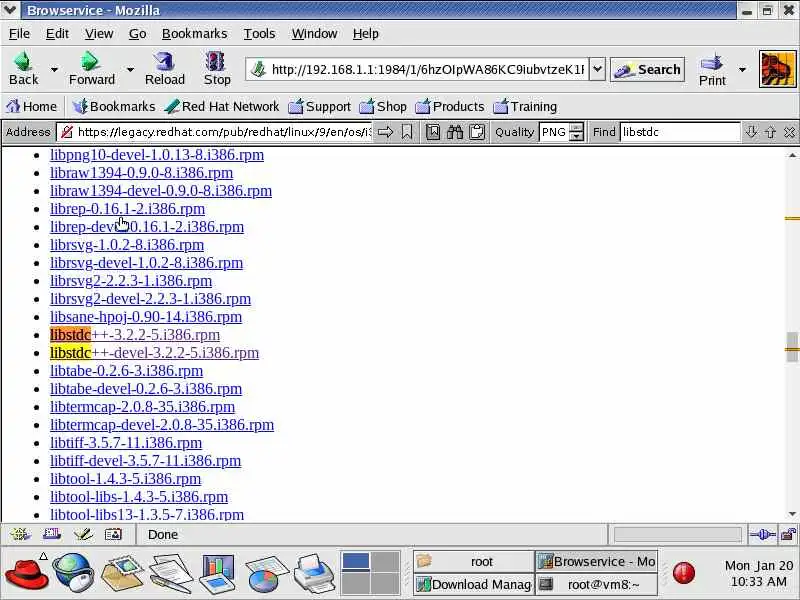Open the File menu
This screenshot has height=600, width=800.
coord(19,34)
